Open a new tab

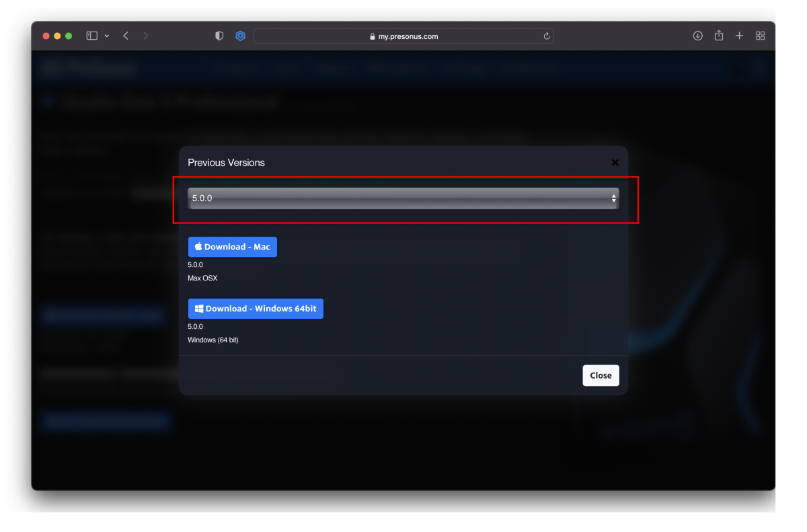click(x=740, y=36)
